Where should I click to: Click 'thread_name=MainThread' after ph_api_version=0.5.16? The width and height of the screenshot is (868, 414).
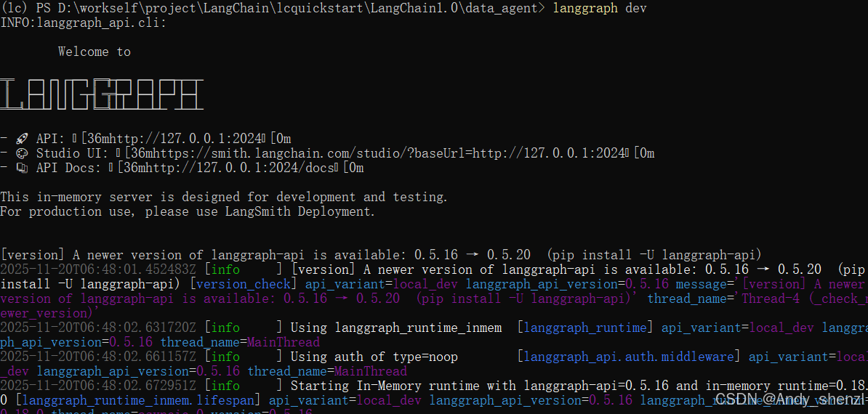[240, 341]
